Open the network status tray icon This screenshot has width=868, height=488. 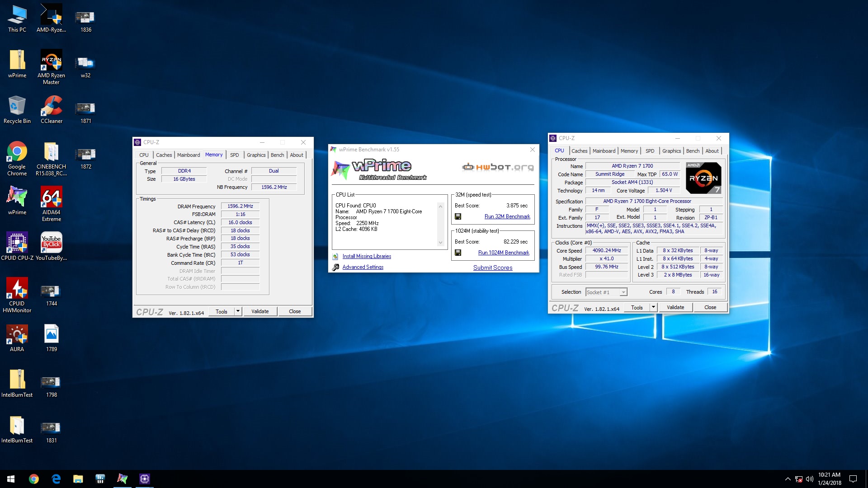click(799, 479)
